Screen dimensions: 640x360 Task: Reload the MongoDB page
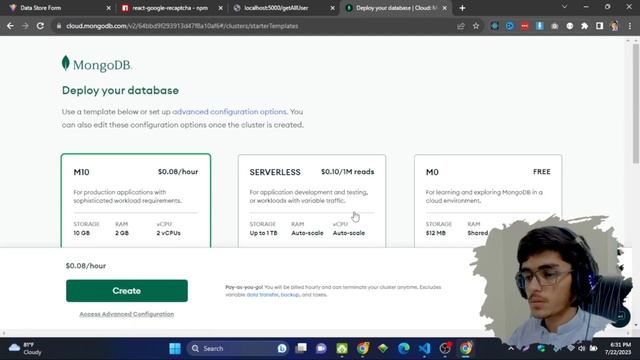40,26
